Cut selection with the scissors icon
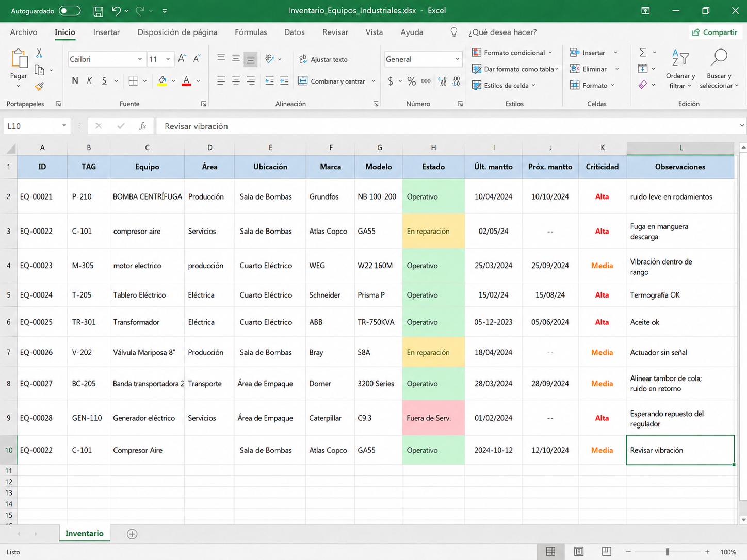This screenshot has height=560, width=747. click(x=39, y=53)
